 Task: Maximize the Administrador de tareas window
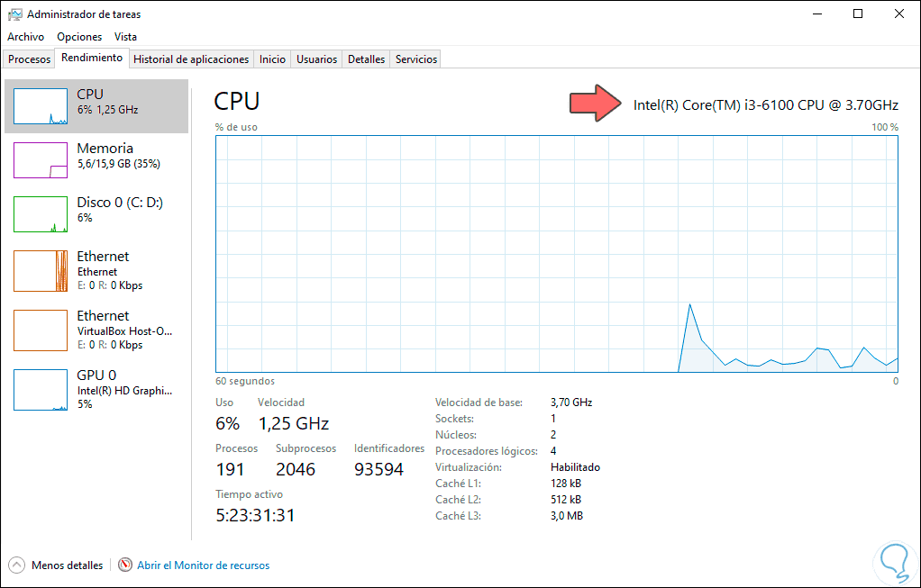tap(858, 14)
